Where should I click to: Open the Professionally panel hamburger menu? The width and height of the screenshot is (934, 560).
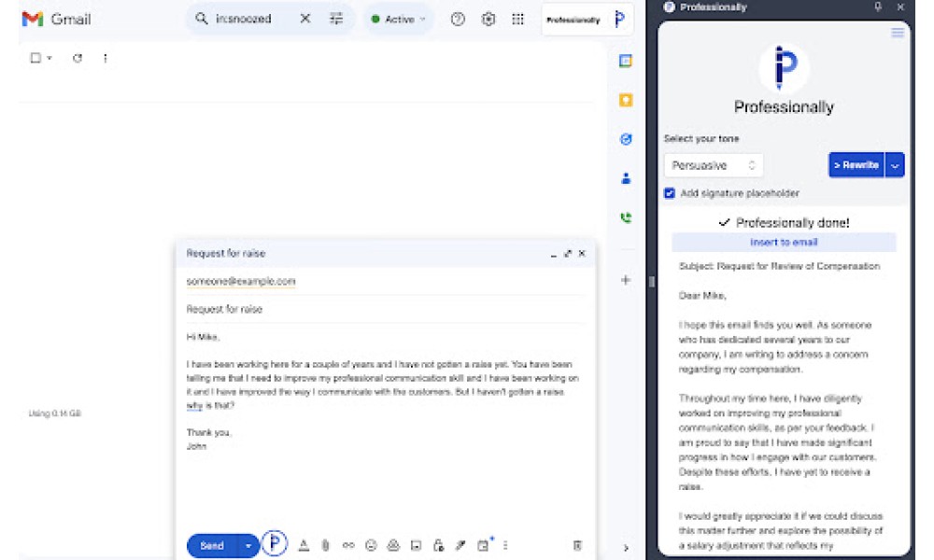click(897, 33)
